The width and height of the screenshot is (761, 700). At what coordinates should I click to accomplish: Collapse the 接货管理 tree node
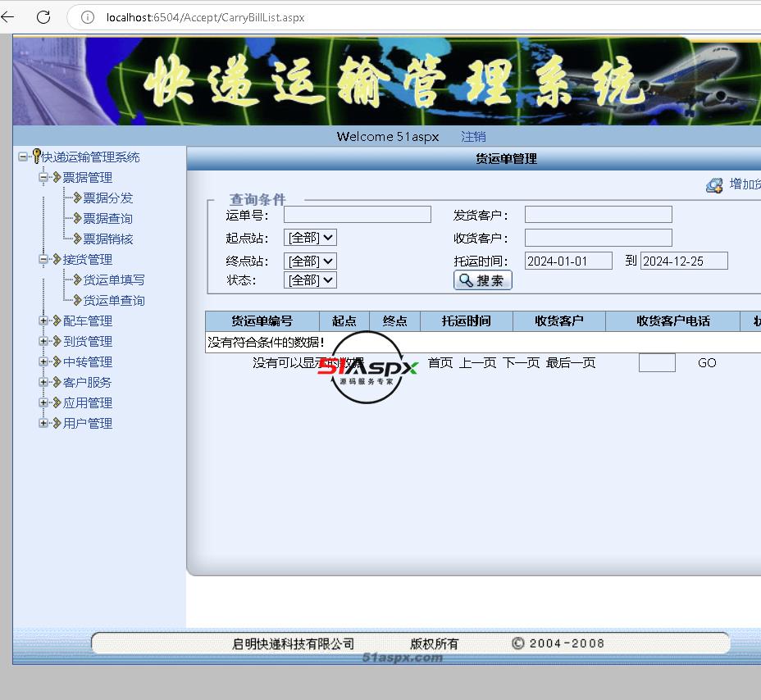pos(43,259)
